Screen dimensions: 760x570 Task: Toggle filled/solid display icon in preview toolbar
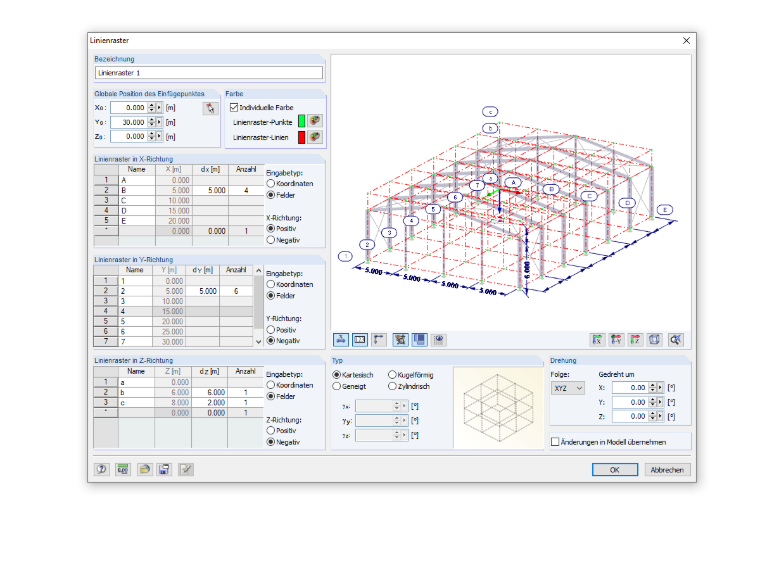click(x=420, y=340)
